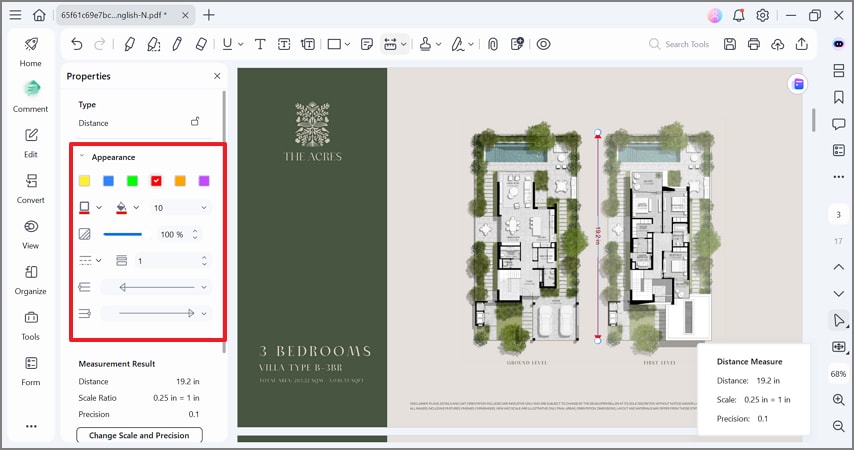Click the Redo arrow in toolbar
The width and height of the screenshot is (854, 450).
pyautogui.click(x=100, y=44)
